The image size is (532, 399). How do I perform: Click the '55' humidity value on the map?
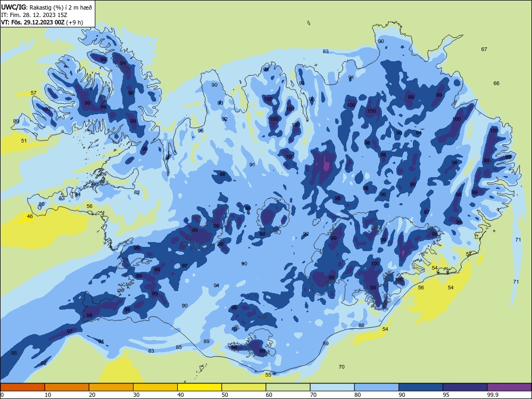coord(268,375)
